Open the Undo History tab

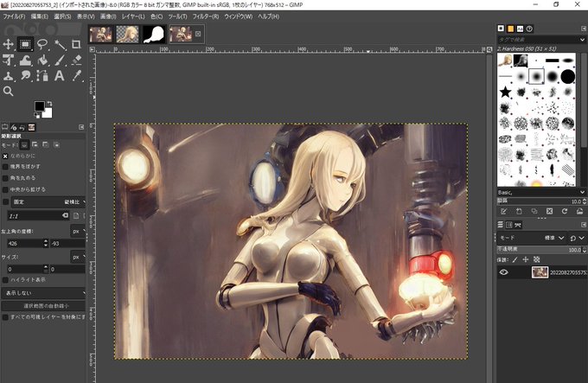click(22, 127)
